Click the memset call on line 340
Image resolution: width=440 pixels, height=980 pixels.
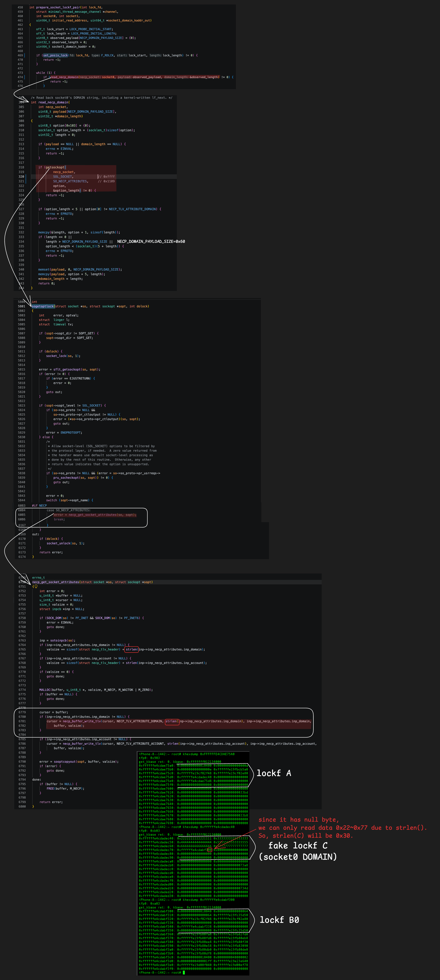(44, 269)
